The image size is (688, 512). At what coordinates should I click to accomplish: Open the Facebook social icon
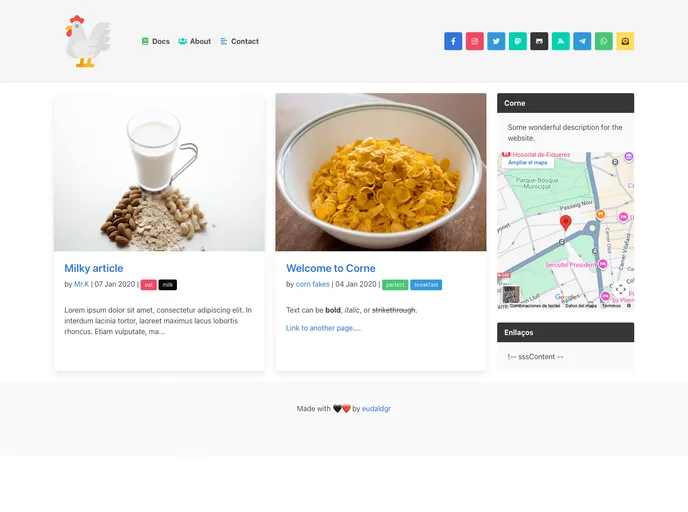coord(453,41)
